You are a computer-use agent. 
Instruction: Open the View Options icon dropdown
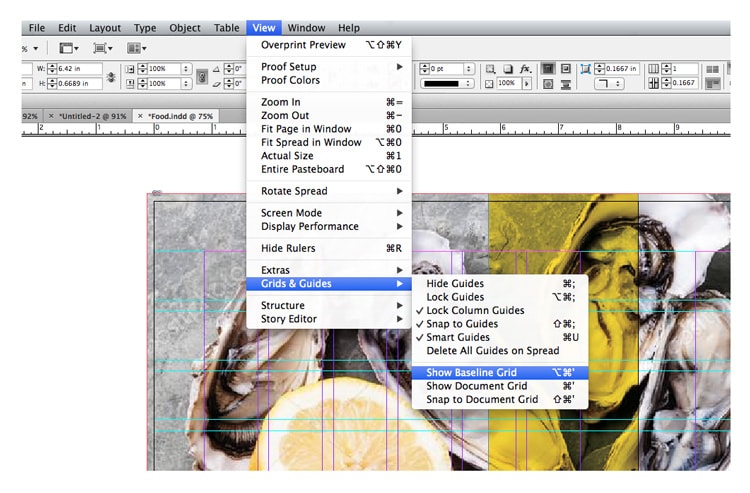pyautogui.click(x=68, y=48)
